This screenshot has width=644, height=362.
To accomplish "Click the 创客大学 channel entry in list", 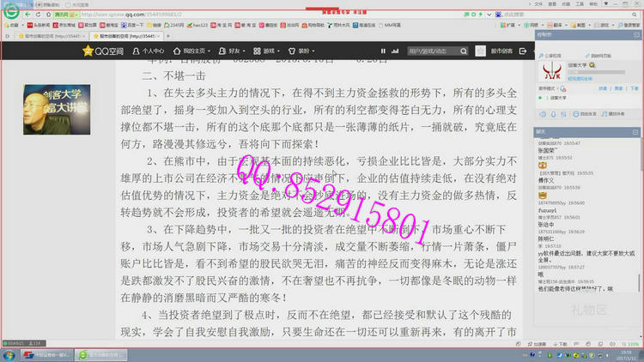I will pos(558,99).
